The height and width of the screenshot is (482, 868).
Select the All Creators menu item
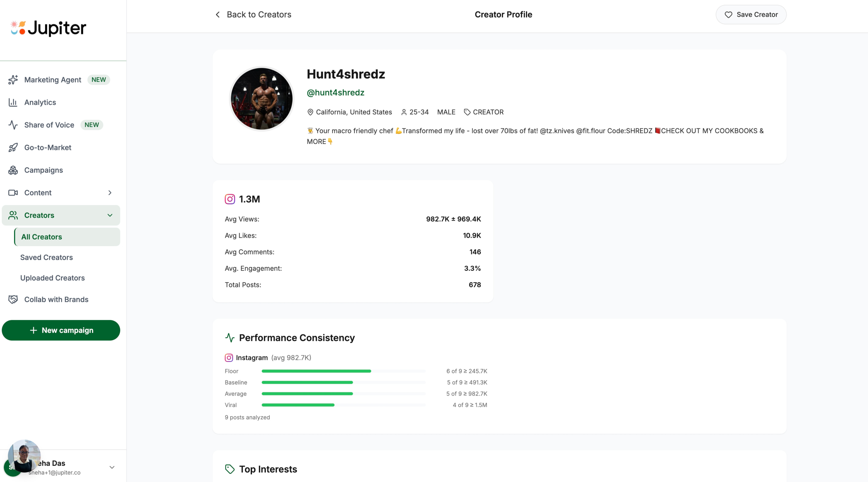[42, 237]
